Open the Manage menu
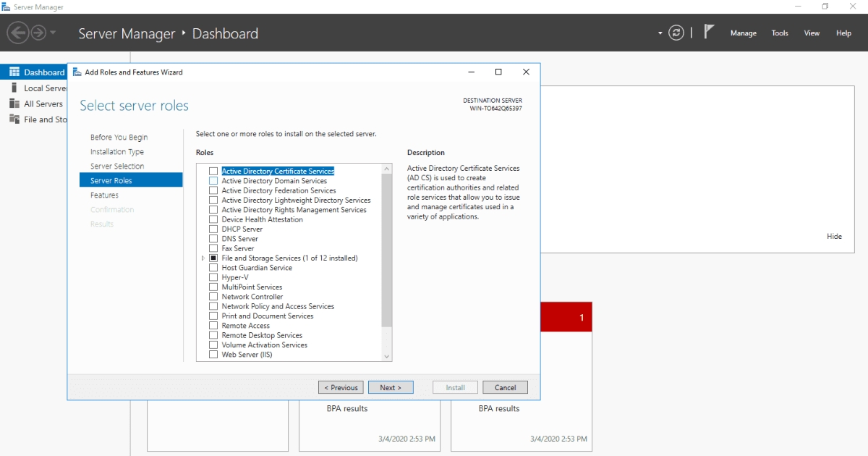Screen dimensions: 868x456 [x=744, y=33]
